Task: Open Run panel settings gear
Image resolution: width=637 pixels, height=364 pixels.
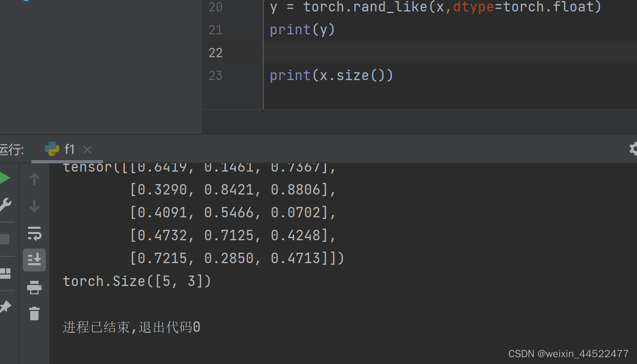Action: pos(633,149)
